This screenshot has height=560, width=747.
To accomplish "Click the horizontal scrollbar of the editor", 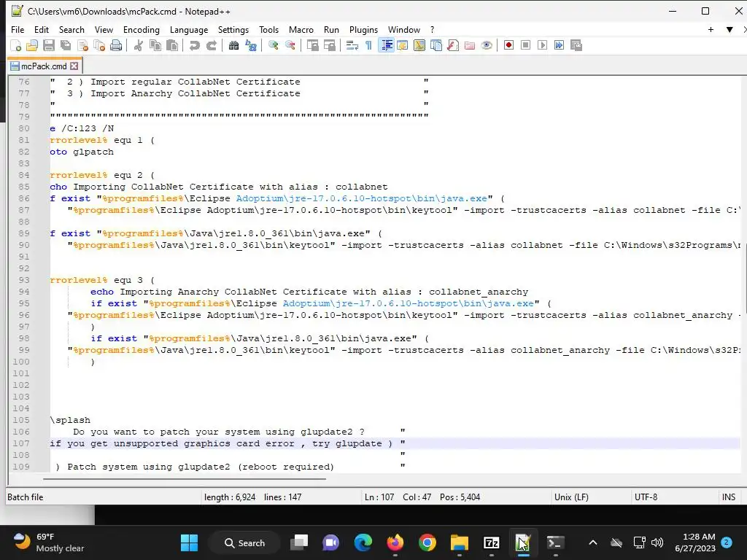I will pyautogui.click(x=185, y=478).
